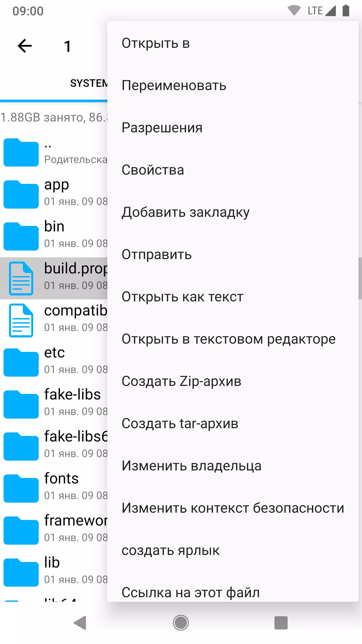Viewport: 362px width, 644px height.
Task: Open the lib folder icon
Action: (x=21, y=572)
